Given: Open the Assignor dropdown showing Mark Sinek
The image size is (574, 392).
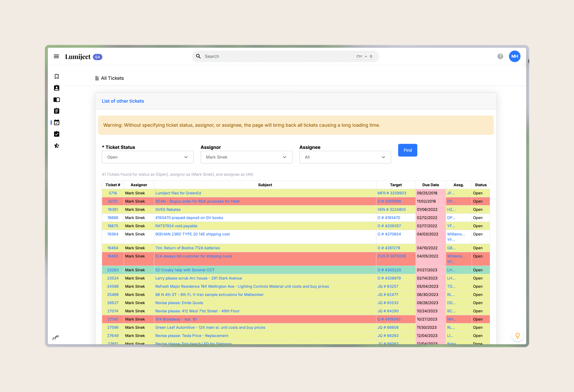Looking at the screenshot, I should click(246, 157).
